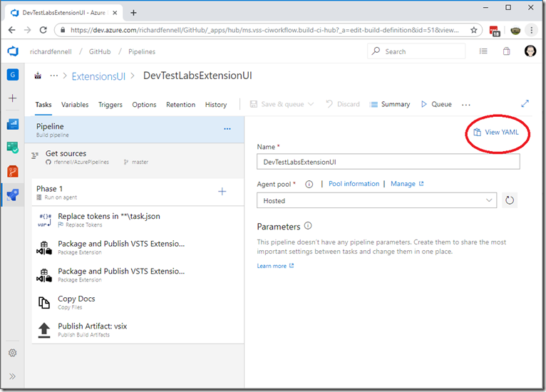
Task: Go back in browser history
Action: click(12, 30)
